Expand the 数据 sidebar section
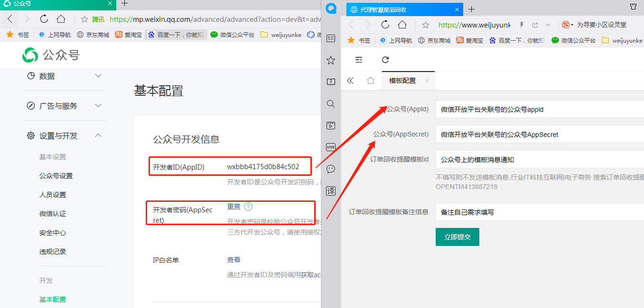 (x=65, y=76)
